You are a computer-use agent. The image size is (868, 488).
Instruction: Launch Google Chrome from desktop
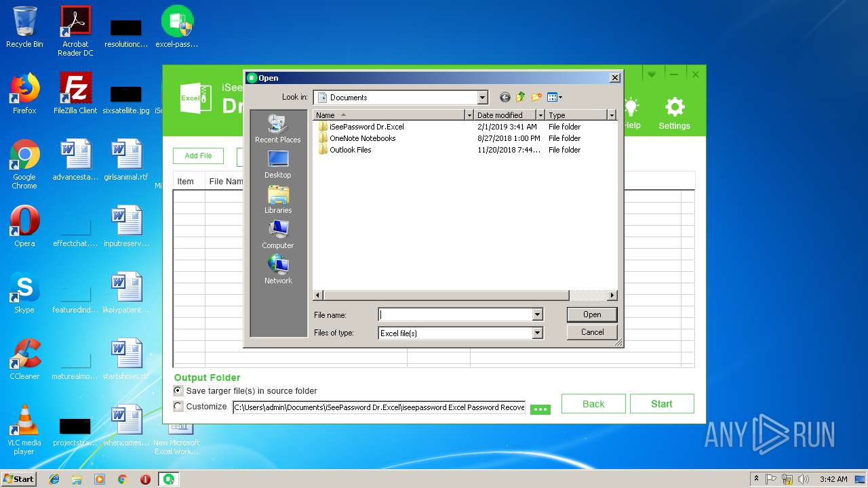pyautogui.click(x=24, y=164)
